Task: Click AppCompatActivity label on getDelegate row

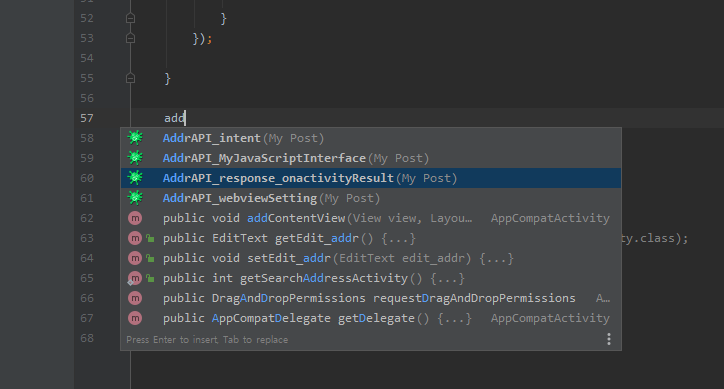Action: [550, 318]
